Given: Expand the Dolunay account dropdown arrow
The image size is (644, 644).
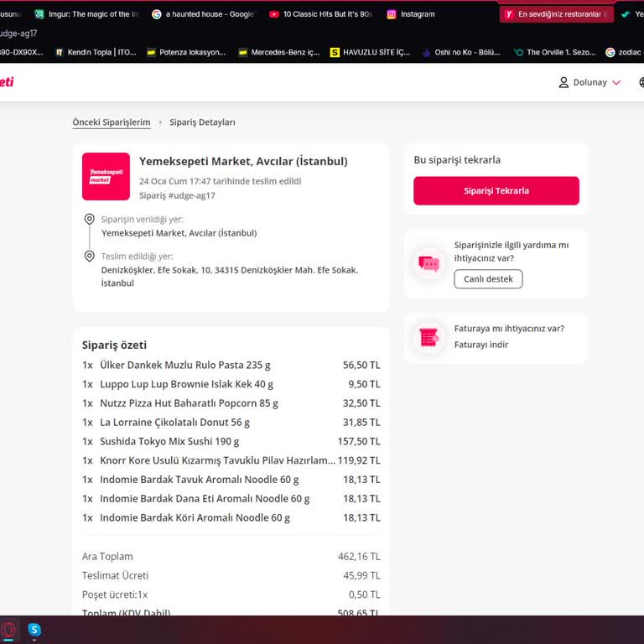Looking at the screenshot, I should pos(616,82).
